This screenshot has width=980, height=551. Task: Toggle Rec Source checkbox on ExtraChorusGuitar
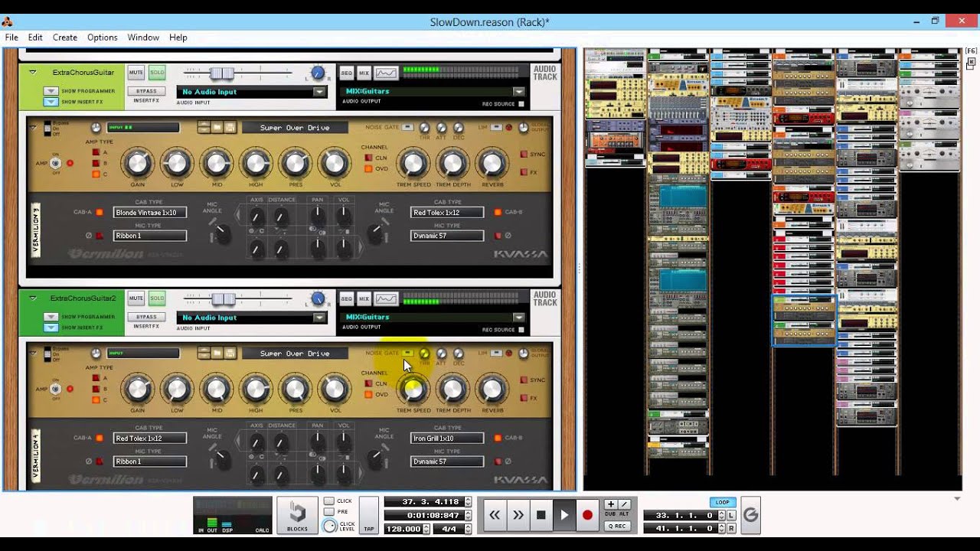click(x=521, y=104)
